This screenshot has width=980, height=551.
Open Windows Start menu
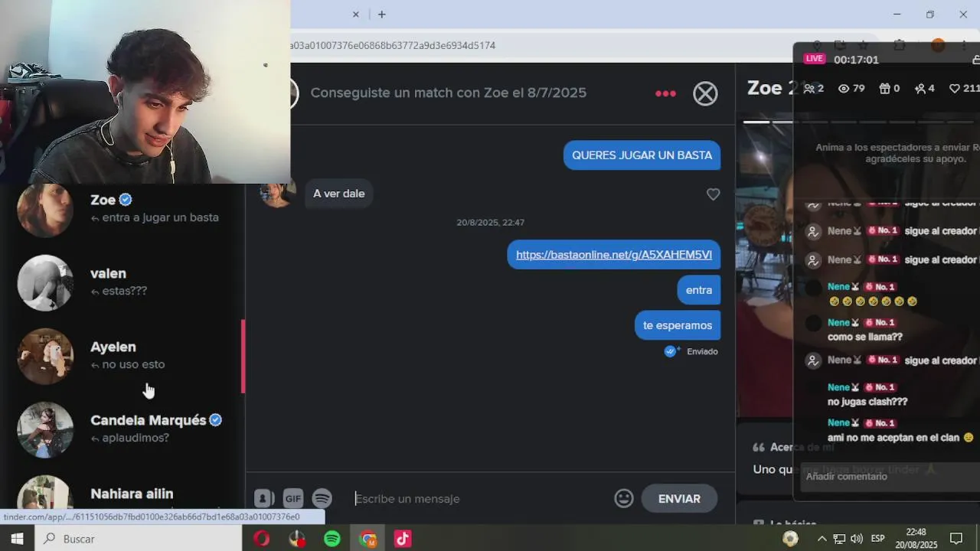pyautogui.click(x=17, y=539)
